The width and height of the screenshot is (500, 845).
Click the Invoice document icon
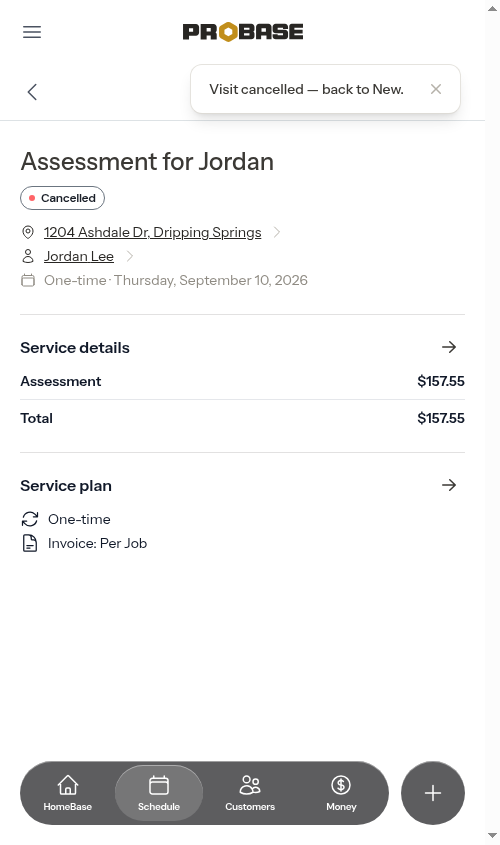30,543
